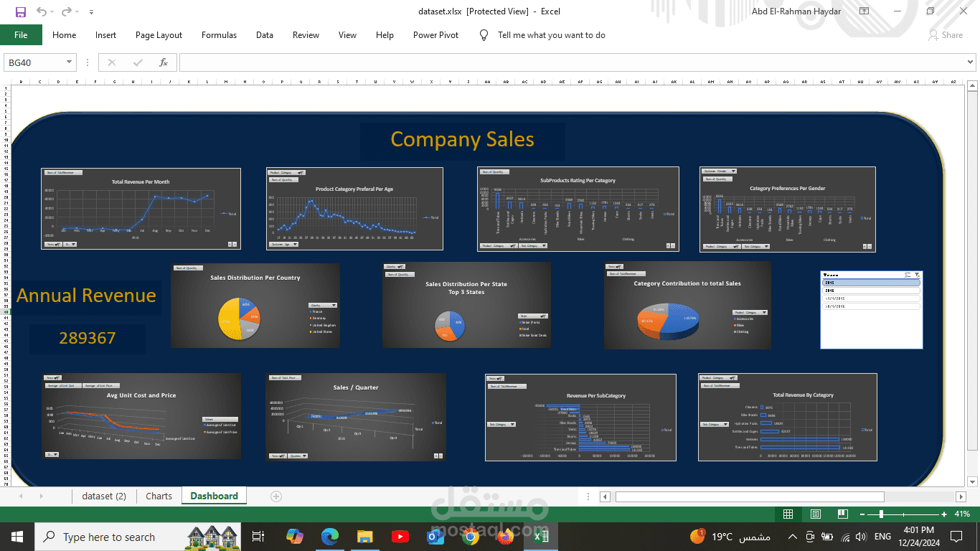980x551 pixels.
Task: Open the Review tab
Action: 306,35
